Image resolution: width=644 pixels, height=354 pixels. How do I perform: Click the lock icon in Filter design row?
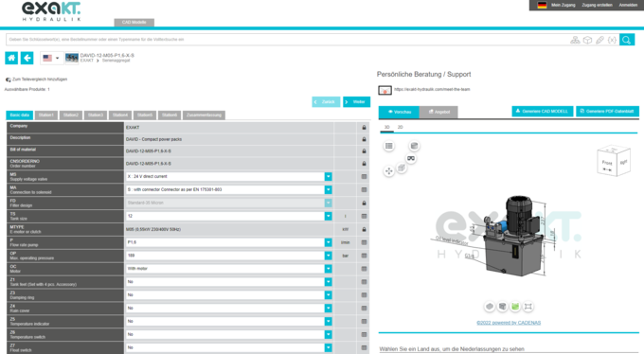[364, 203]
